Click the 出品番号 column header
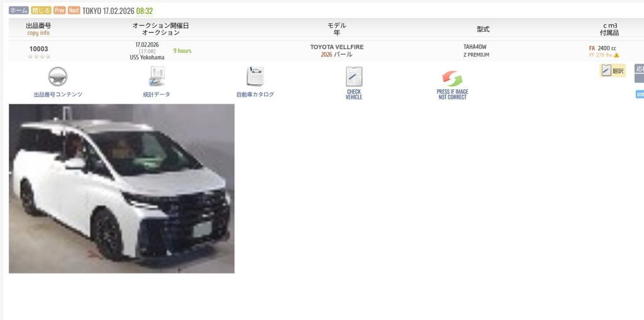The width and height of the screenshot is (644, 320). (38, 26)
